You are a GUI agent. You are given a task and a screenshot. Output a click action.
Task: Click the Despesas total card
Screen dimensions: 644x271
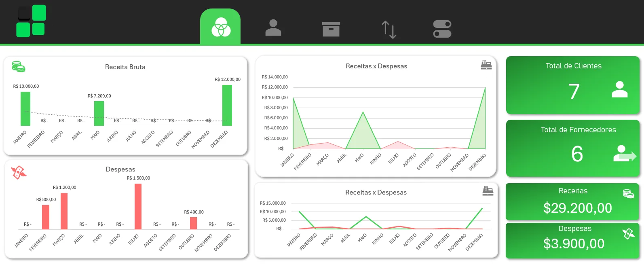point(572,240)
